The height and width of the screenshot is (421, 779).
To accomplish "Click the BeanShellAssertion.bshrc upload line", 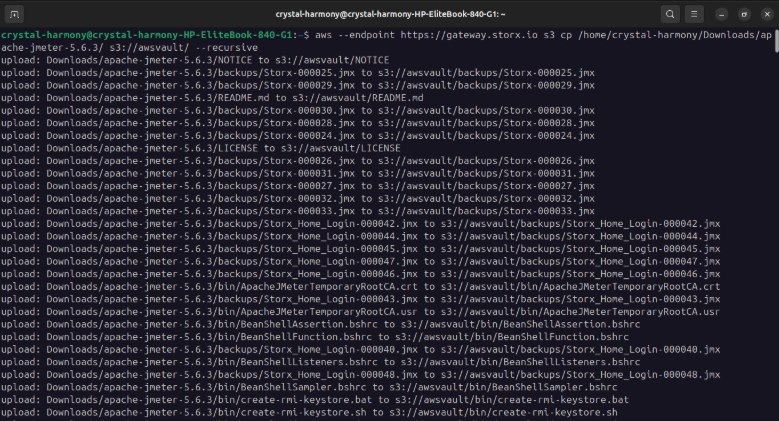I will click(x=320, y=325).
